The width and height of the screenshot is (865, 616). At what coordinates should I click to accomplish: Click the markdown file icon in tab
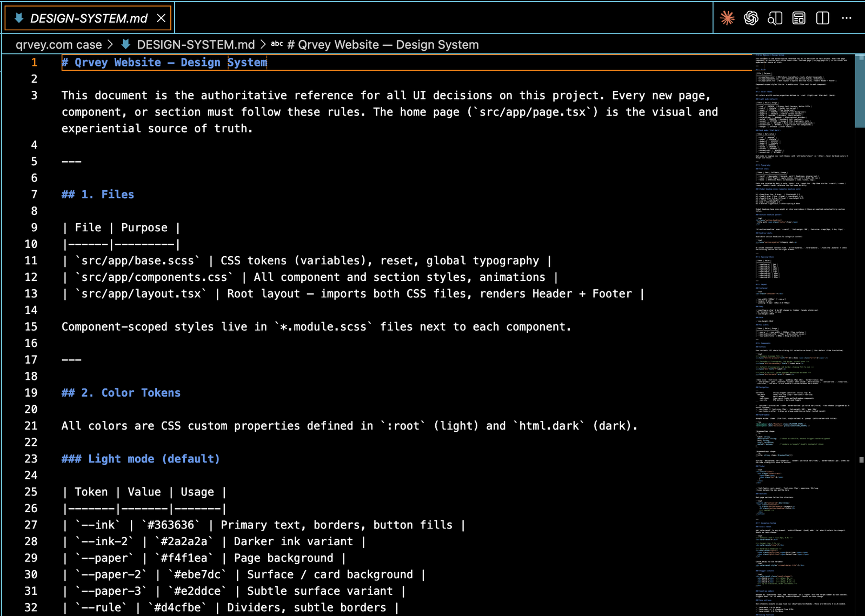19,18
